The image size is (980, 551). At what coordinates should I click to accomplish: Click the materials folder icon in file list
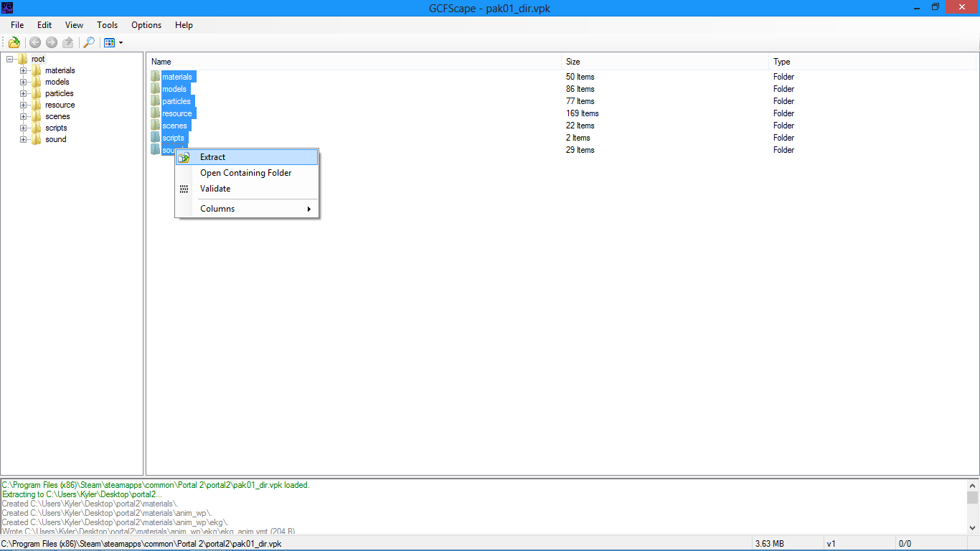(156, 77)
